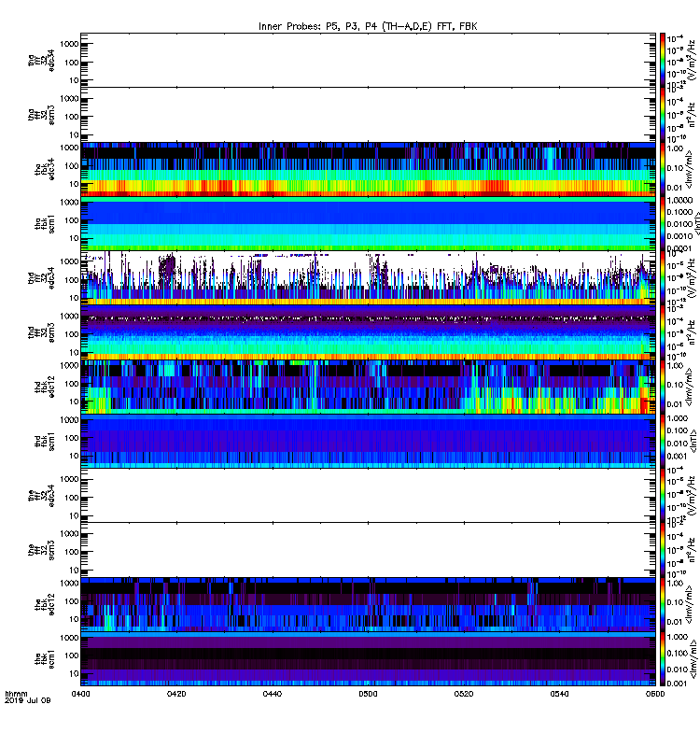Click the 'hhmm' axis unit label

click(16, 694)
